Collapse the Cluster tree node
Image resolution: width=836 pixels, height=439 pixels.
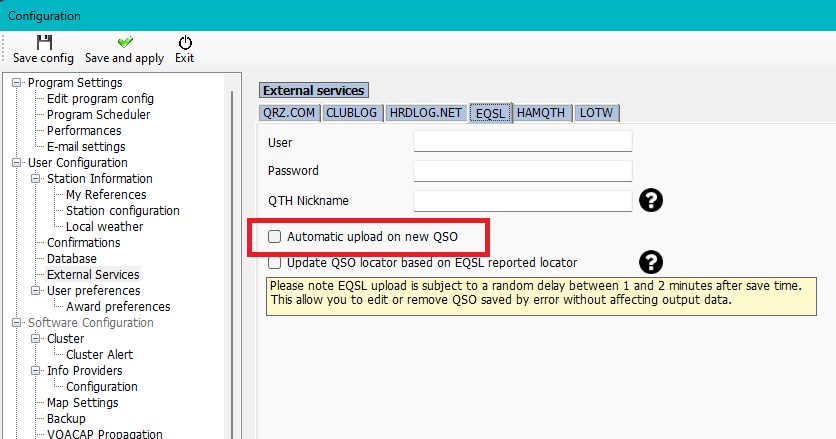[36, 339]
